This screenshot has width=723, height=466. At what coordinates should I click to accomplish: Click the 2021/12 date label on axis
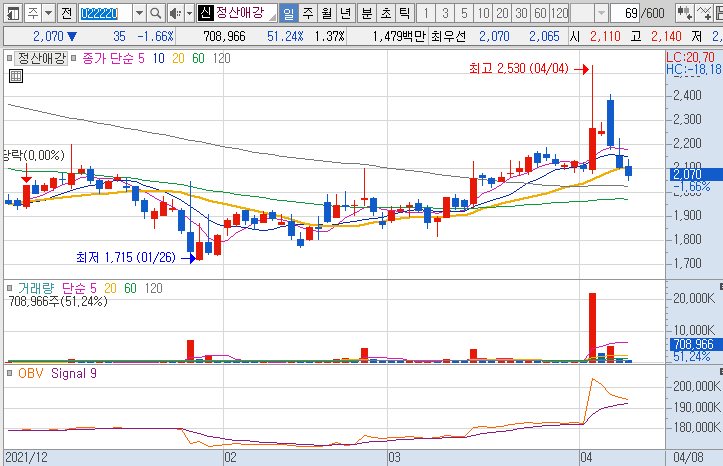pos(26,458)
